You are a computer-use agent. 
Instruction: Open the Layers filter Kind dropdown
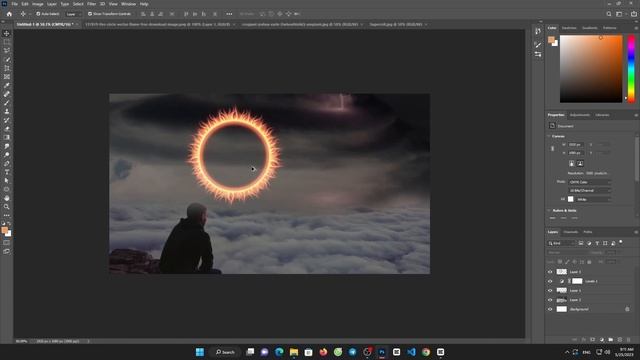click(x=561, y=243)
